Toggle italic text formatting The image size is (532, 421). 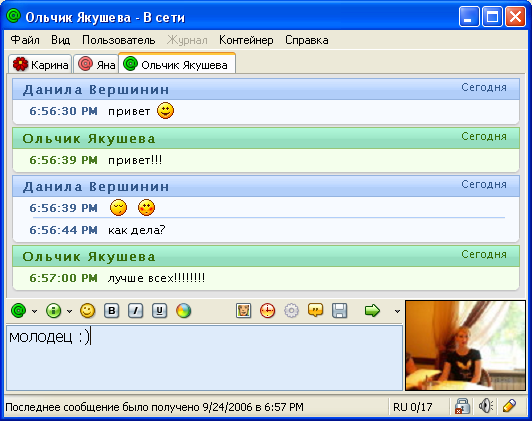136,310
